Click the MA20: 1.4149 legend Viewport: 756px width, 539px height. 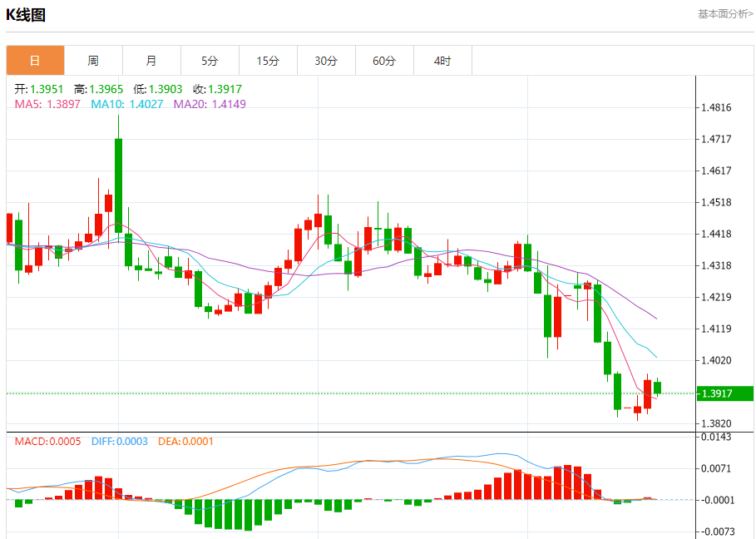(210, 104)
